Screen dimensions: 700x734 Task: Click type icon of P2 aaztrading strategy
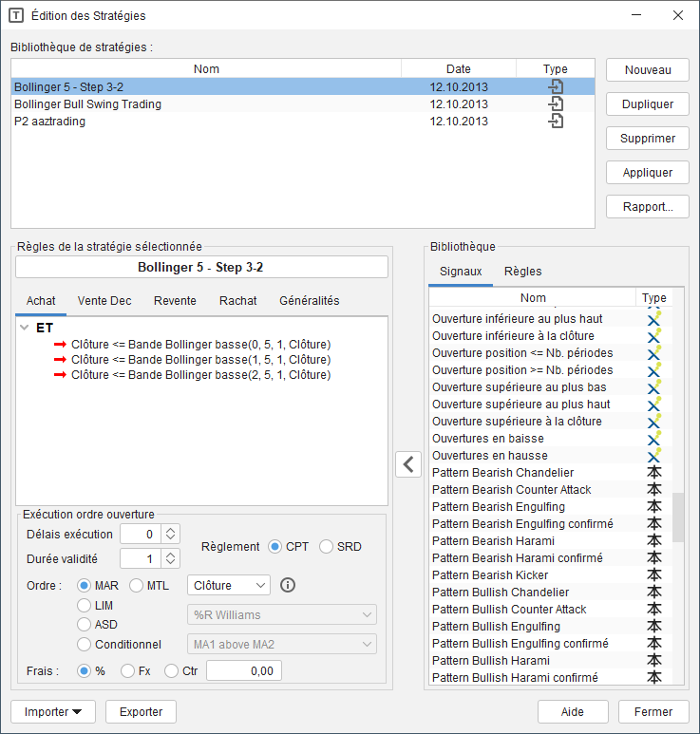[x=556, y=122]
